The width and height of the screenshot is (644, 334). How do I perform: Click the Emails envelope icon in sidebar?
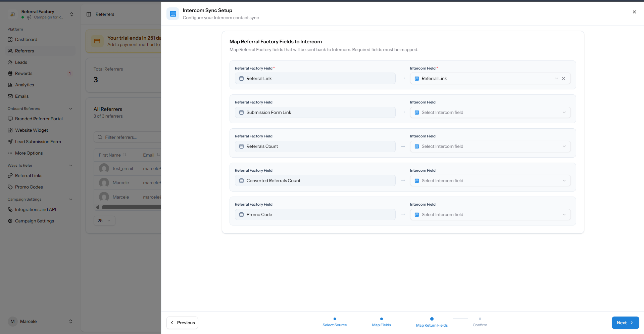coord(10,96)
